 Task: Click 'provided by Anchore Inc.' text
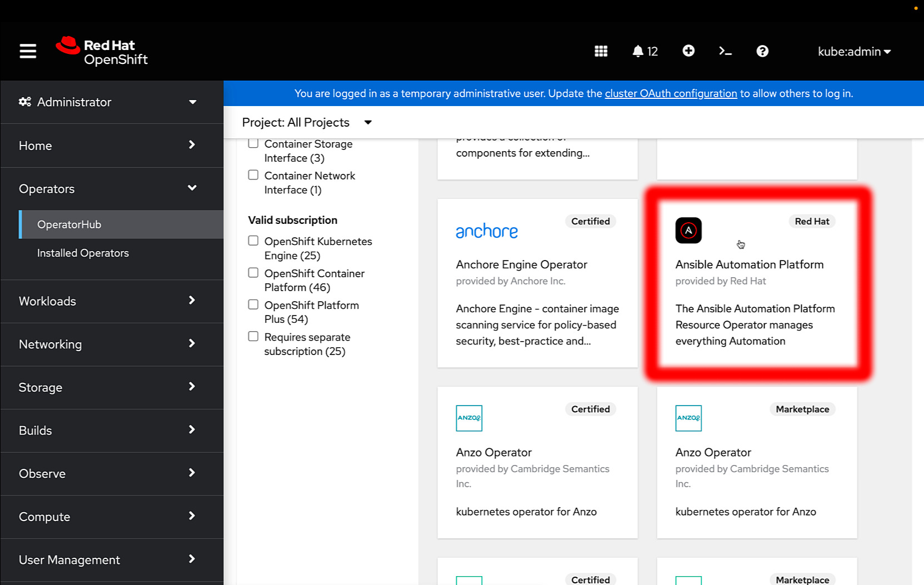[x=511, y=281]
